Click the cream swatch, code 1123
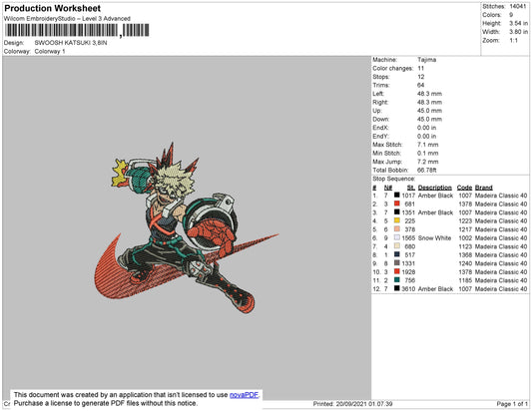 (x=396, y=246)
